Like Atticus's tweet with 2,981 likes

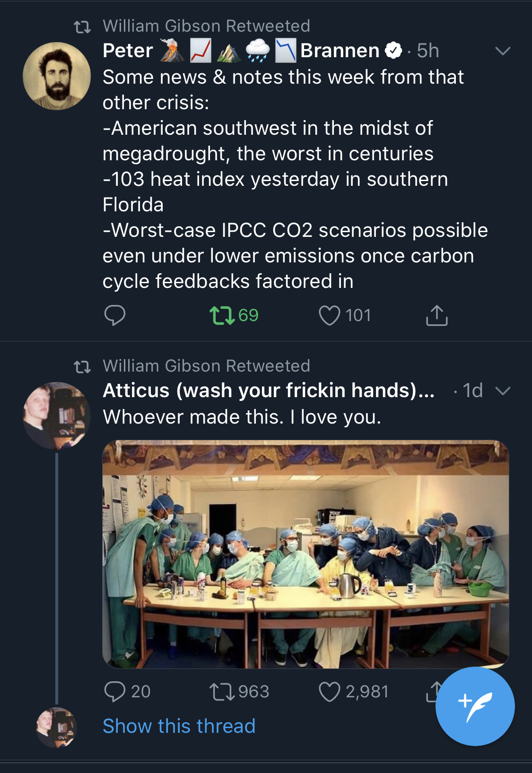330,691
